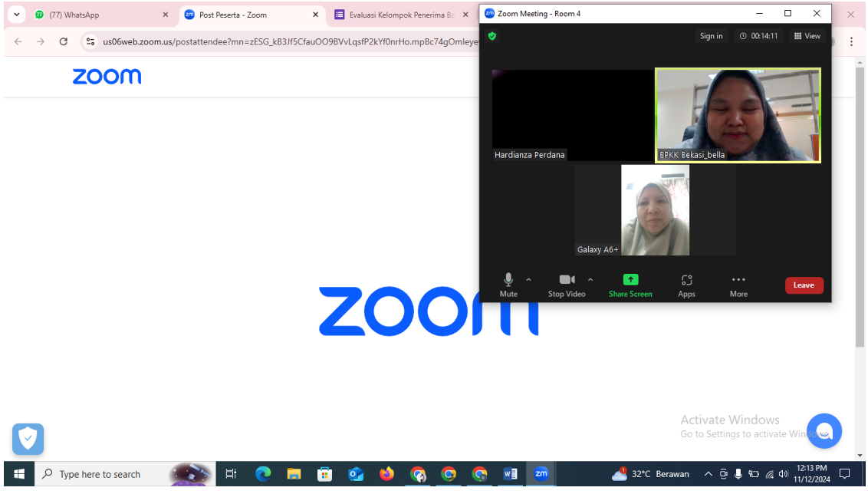Mute the microphone in Zoom meeting
This screenshot has height=494, width=868.
click(508, 285)
